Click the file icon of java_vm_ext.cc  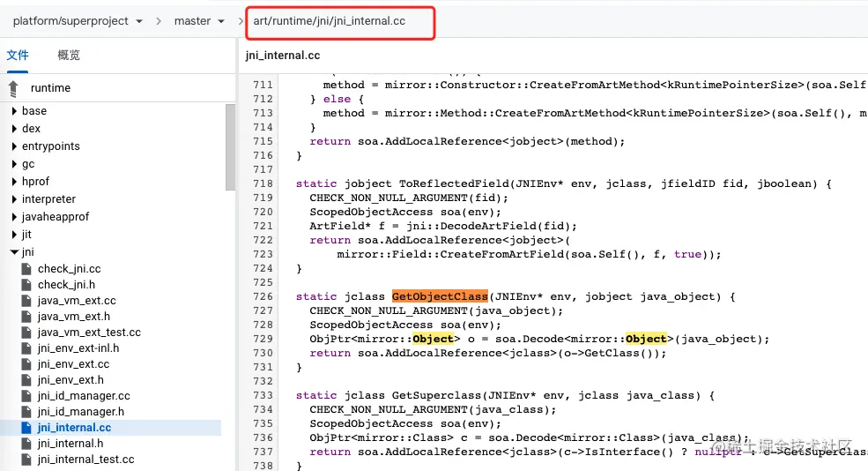coord(26,301)
